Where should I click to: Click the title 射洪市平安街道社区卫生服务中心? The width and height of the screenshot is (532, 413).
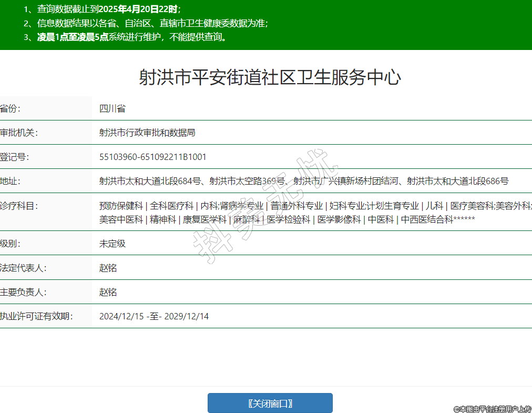pos(270,78)
